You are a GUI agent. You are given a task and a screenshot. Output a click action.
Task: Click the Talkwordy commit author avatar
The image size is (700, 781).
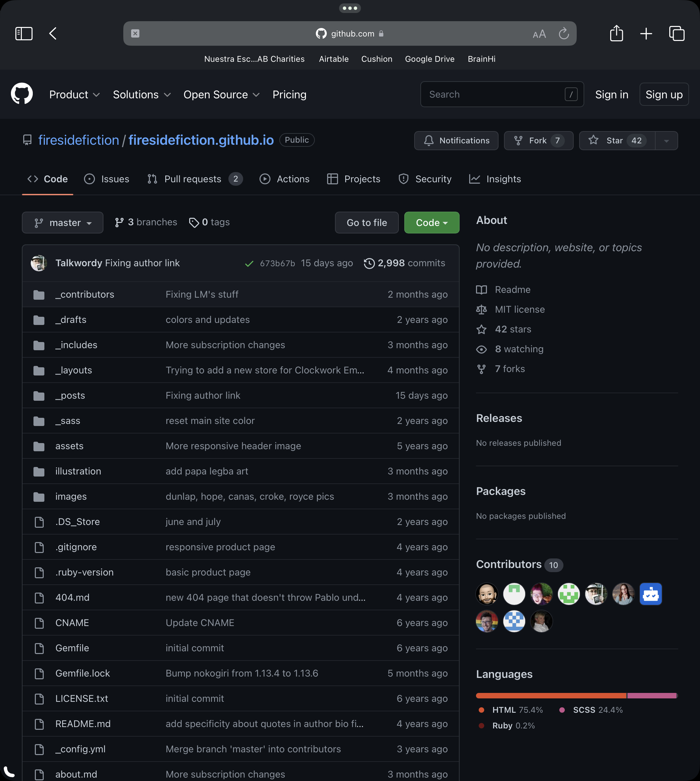pyautogui.click(x=39, y=263)
